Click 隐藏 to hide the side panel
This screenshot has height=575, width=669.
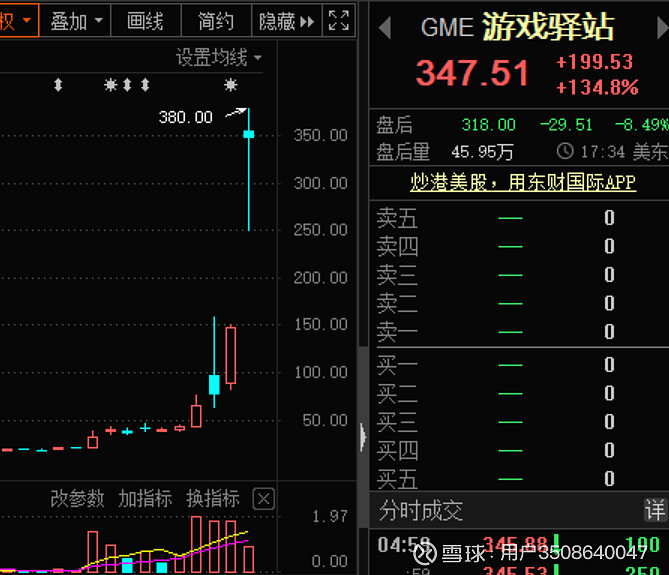(x=287, y=20)
